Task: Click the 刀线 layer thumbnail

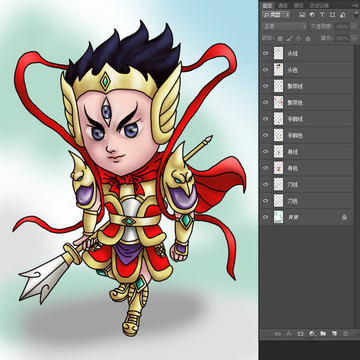Action: pos(278,184)
